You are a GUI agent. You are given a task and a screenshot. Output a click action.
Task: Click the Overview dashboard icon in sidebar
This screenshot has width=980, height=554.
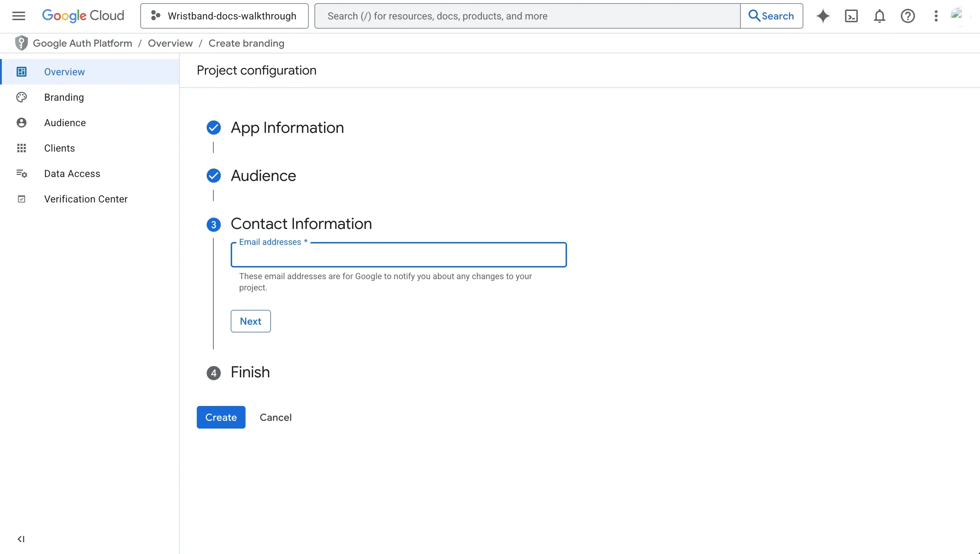click(21, 71)
